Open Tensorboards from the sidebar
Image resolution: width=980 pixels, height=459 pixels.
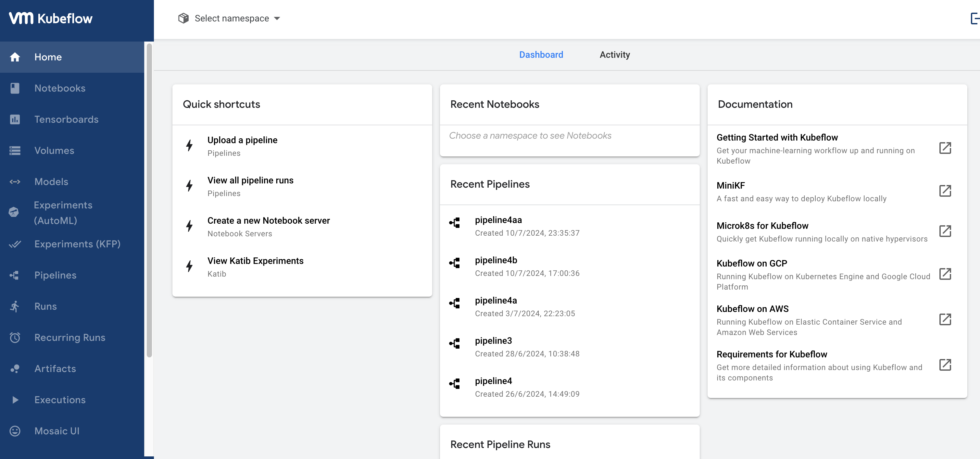click(72, 119)
